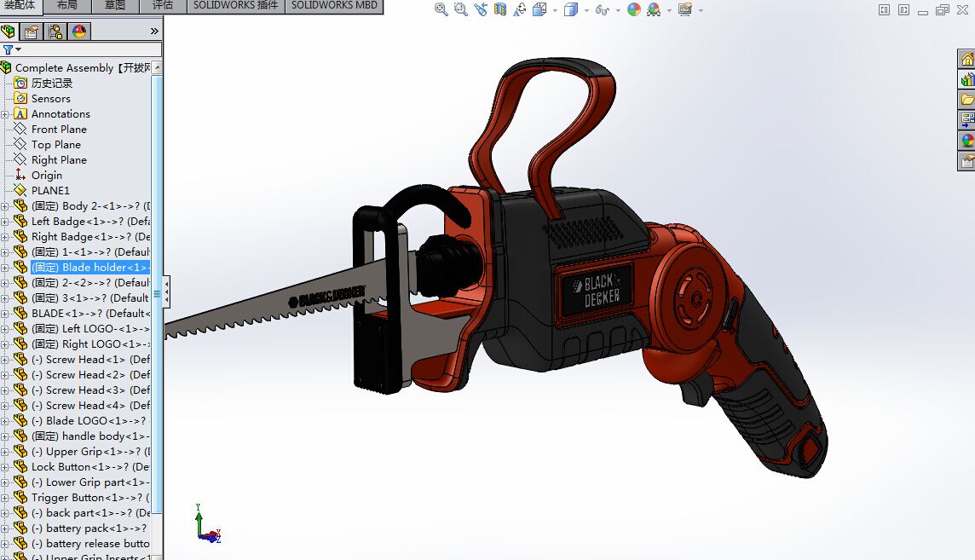Open the Design Library task pane tab
The height and width of the screenshot is (560, 975).
coord(966,79)
